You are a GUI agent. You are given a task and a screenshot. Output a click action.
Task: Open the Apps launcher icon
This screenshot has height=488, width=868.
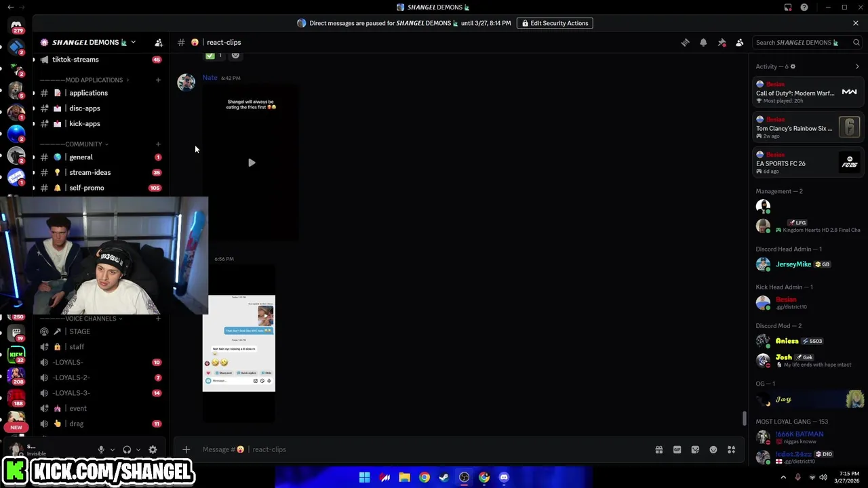coord(732,449)
